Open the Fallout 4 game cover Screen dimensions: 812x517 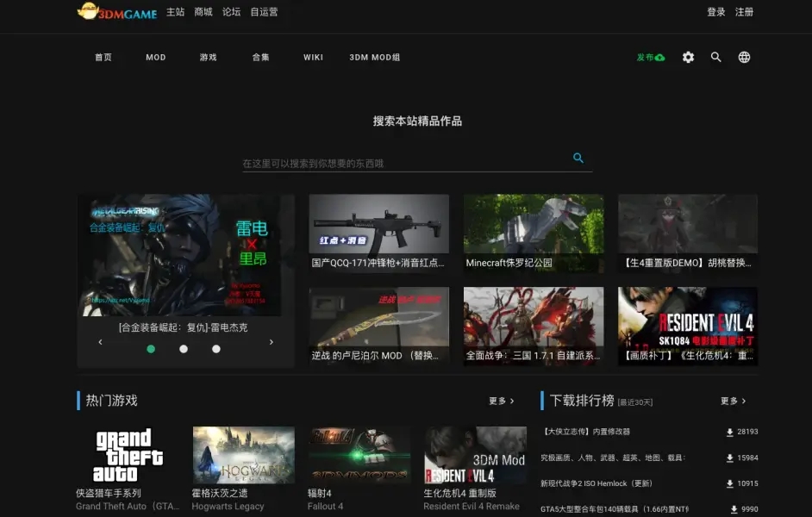pyautogui.click(x=360, y=456)
